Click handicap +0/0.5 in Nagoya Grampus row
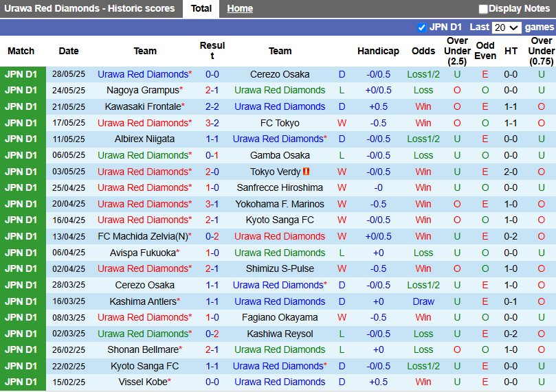This screenshot has width=556, height=392. tap(379, 91)
